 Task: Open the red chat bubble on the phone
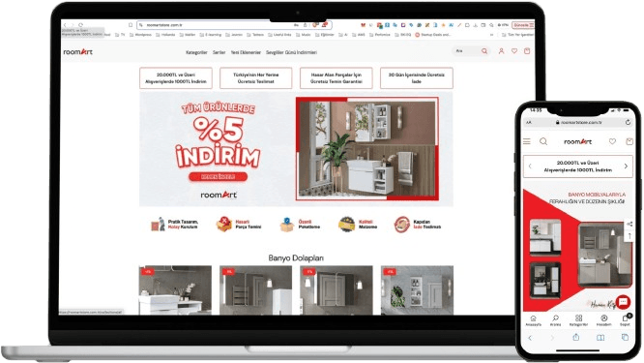point(623,302)
